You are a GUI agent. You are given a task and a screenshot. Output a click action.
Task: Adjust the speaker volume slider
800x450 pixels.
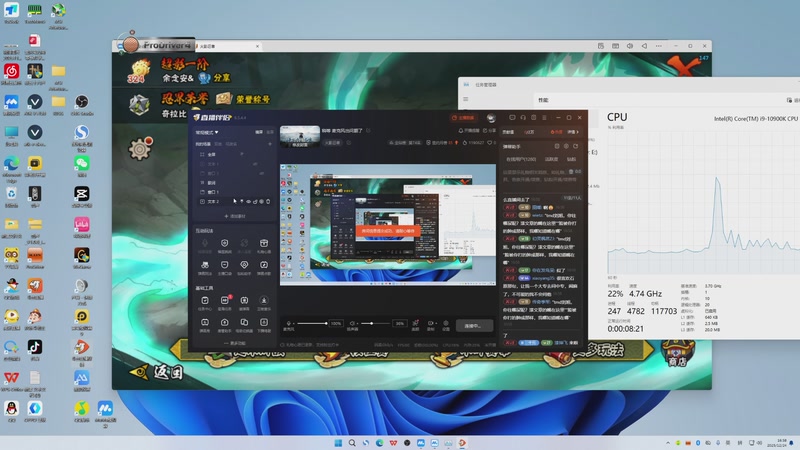(377, 323)
